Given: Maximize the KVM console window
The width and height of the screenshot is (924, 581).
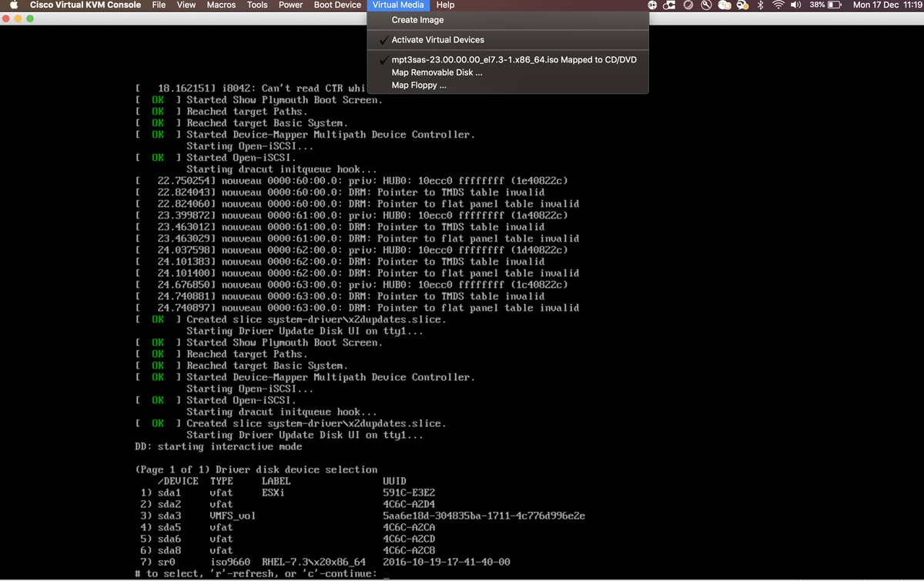Looking at the screenshot, I should pos(31,18).
